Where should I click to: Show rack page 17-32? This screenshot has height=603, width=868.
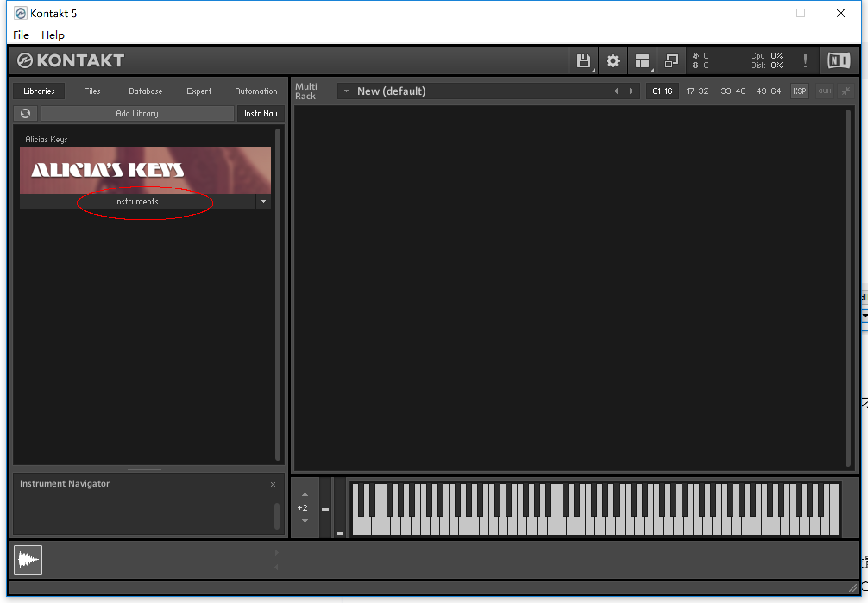[697, 91]
